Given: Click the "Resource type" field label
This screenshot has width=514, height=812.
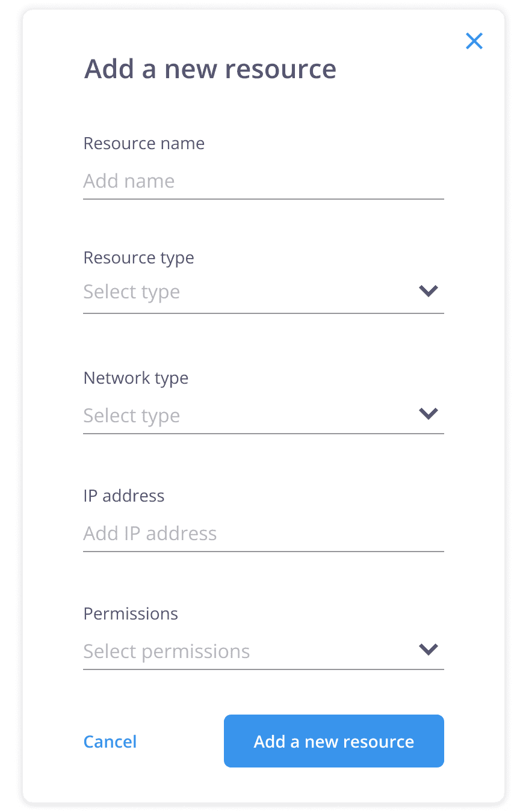Looking at the screenshot, I should pyautogui.click(x=138, y=258).
